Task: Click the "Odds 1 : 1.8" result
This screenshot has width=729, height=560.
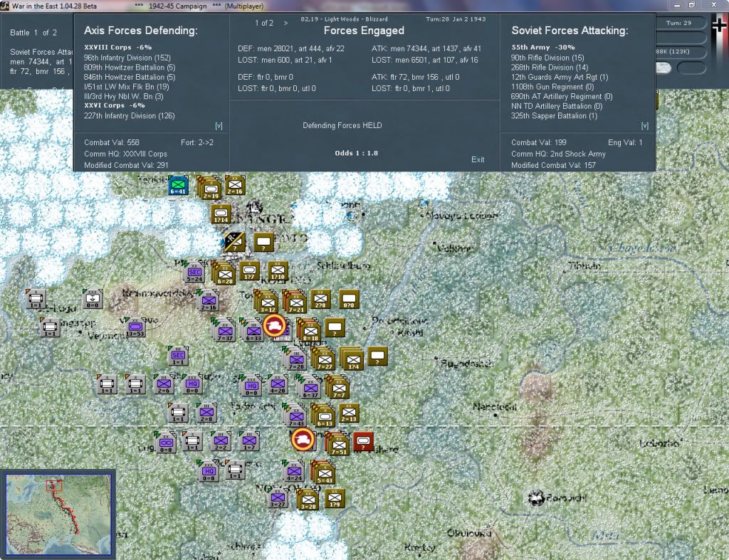Action: pos(356,153)
